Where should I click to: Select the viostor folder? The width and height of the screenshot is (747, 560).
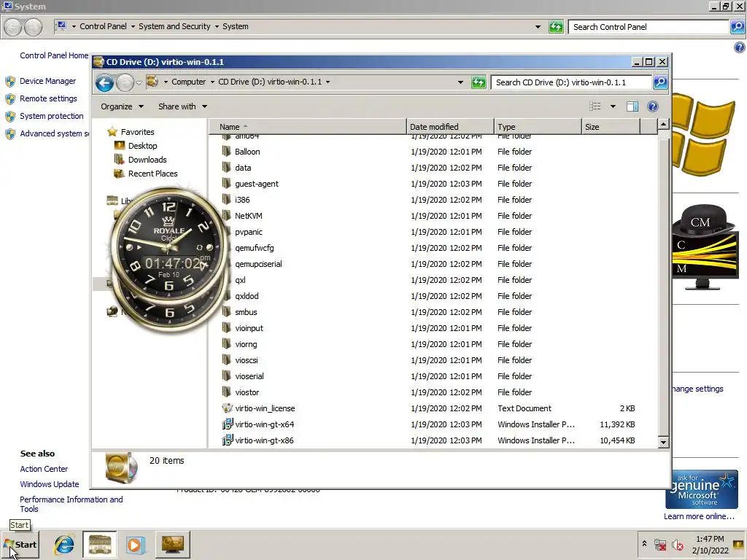point(247,392)
